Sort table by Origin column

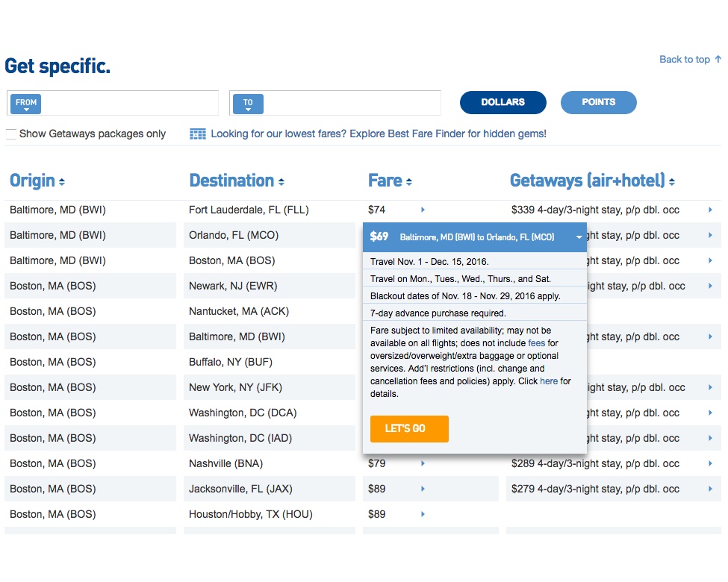[x=37, y=181]
